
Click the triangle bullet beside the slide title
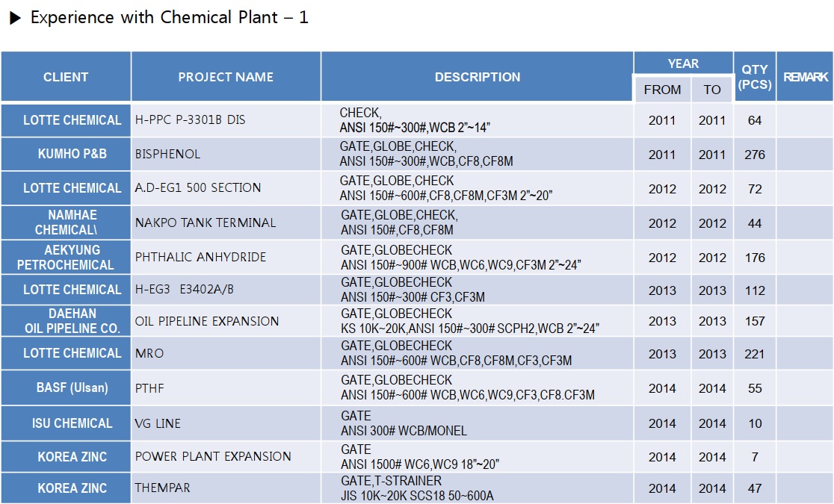(15, 19)
